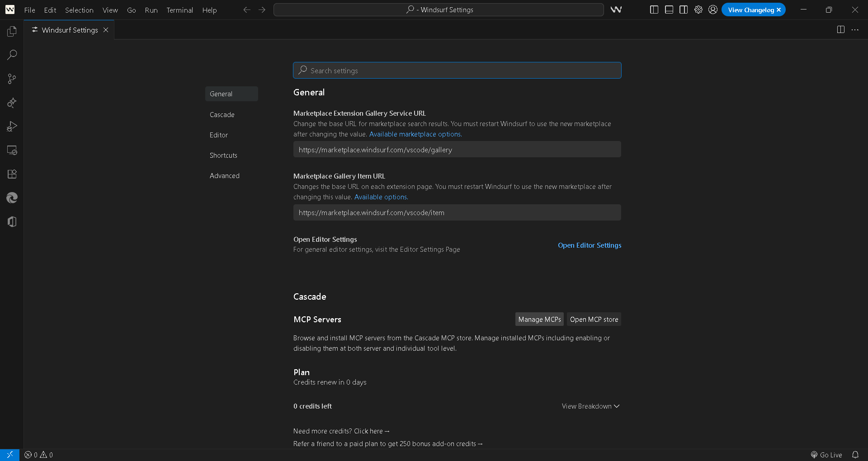Select the Cascade settings category
The image size is (868, 461).
[222, 115]
